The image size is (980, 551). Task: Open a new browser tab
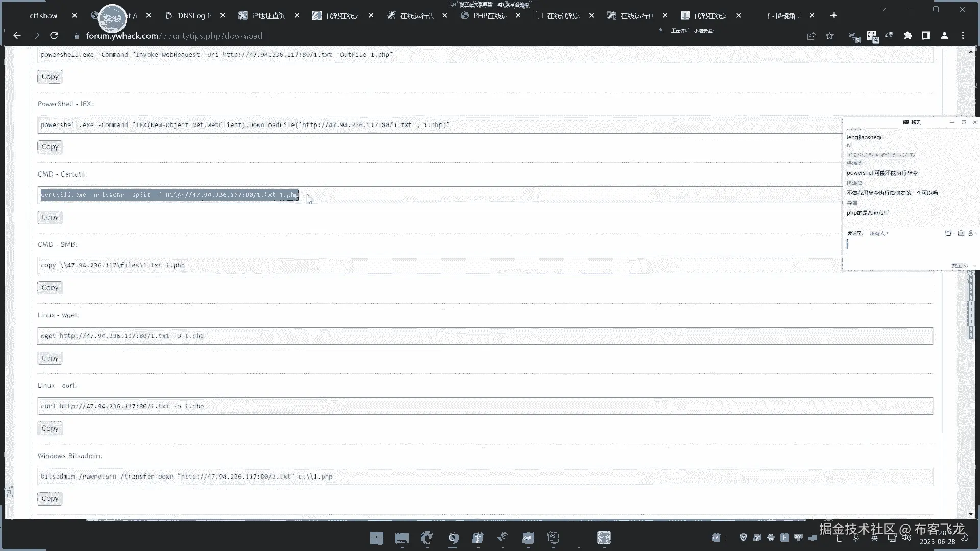pyautogui.click(x=834, y=16)
